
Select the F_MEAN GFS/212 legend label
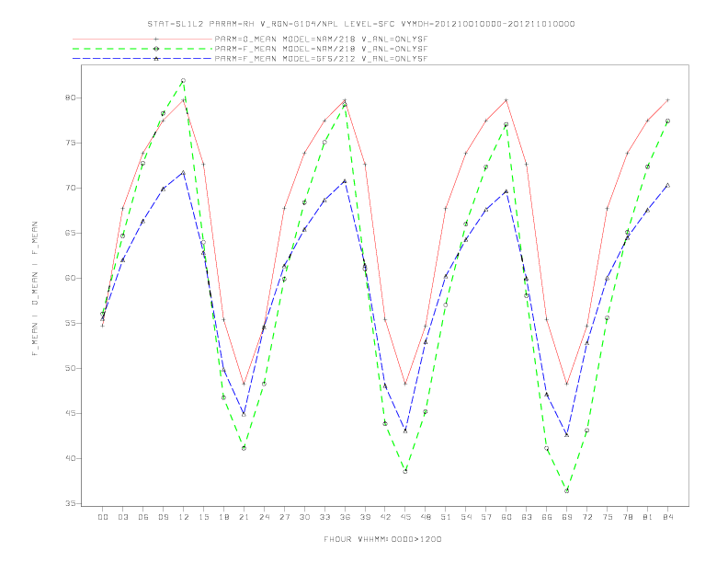coord(321,59)
